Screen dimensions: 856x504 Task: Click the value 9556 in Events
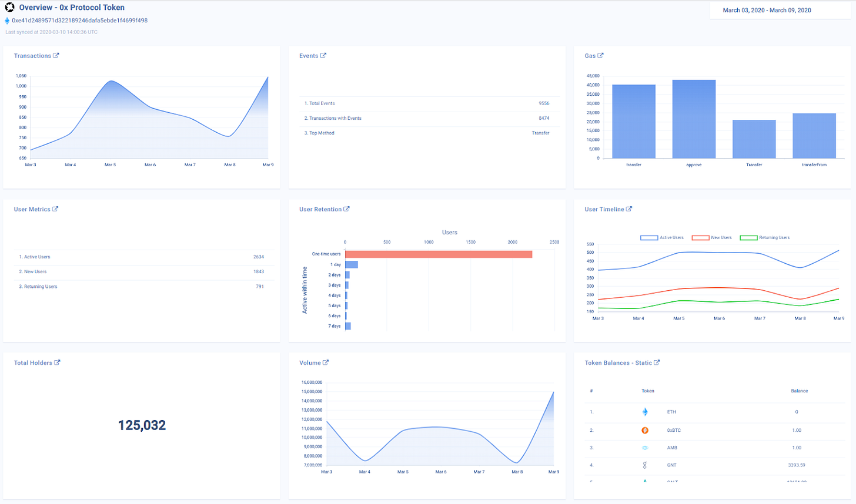point(544,103)
